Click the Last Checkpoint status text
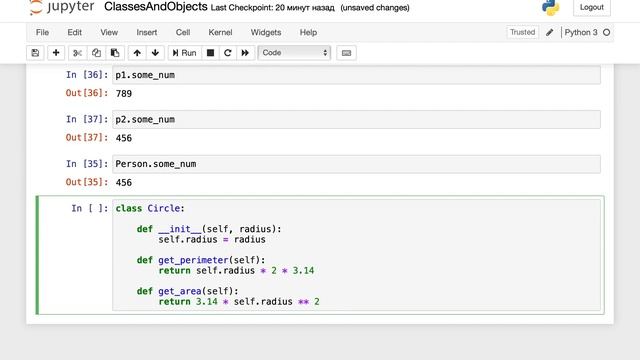 [x=272, y=8]
